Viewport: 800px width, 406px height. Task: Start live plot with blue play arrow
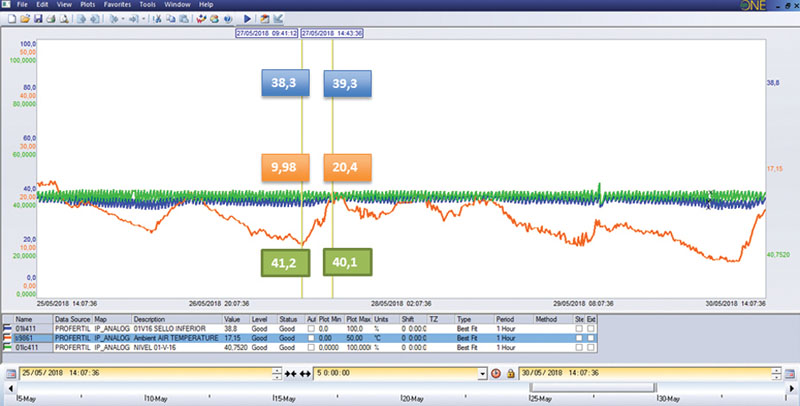coord(247,19)
